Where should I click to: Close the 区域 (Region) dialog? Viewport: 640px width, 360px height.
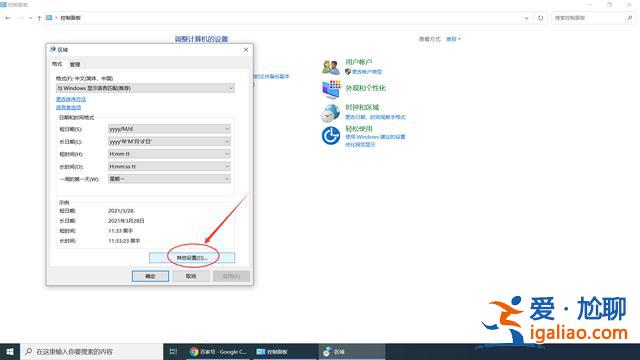click(x=246, y=49)
